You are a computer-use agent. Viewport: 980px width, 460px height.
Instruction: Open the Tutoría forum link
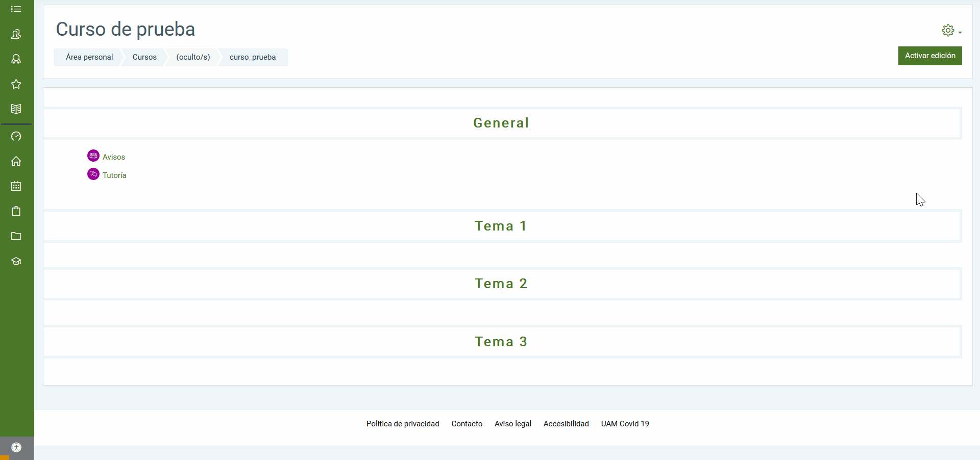114,175
